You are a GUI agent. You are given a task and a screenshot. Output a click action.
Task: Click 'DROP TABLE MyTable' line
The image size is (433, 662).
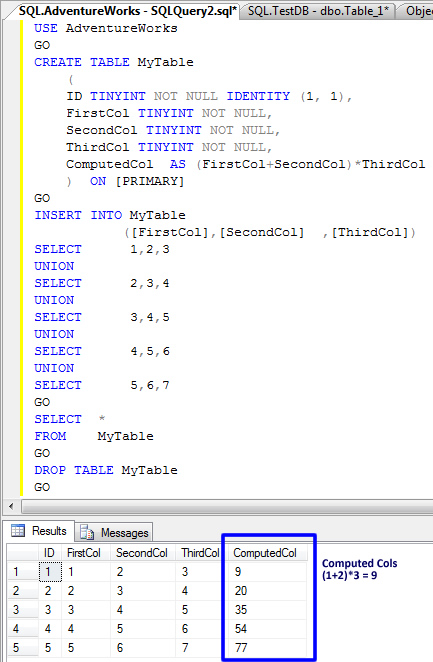[106, 470]
